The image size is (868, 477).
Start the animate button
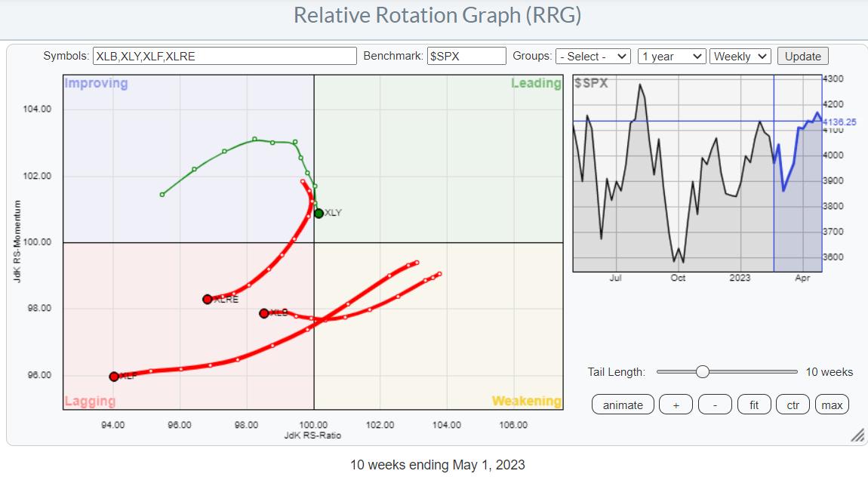click(x=623, y=405)
